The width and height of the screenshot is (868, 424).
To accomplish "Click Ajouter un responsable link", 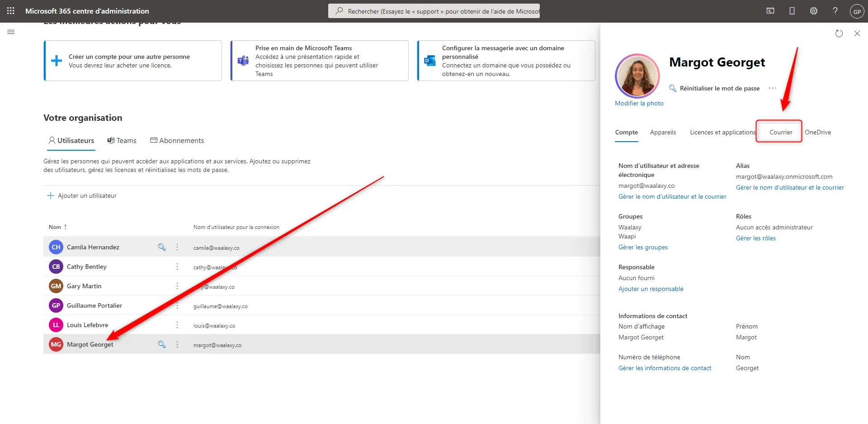I will point(651,289).
